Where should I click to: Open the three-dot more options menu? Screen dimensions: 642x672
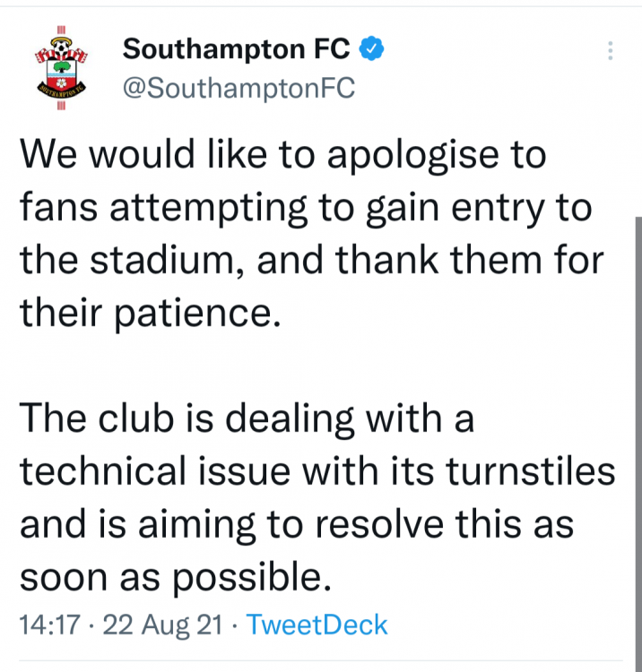click(611, 50)
